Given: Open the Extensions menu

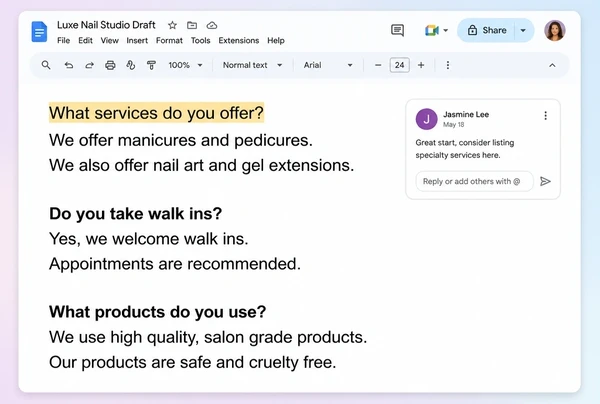Looking at the screenshot, I should (x=239, y=41).
